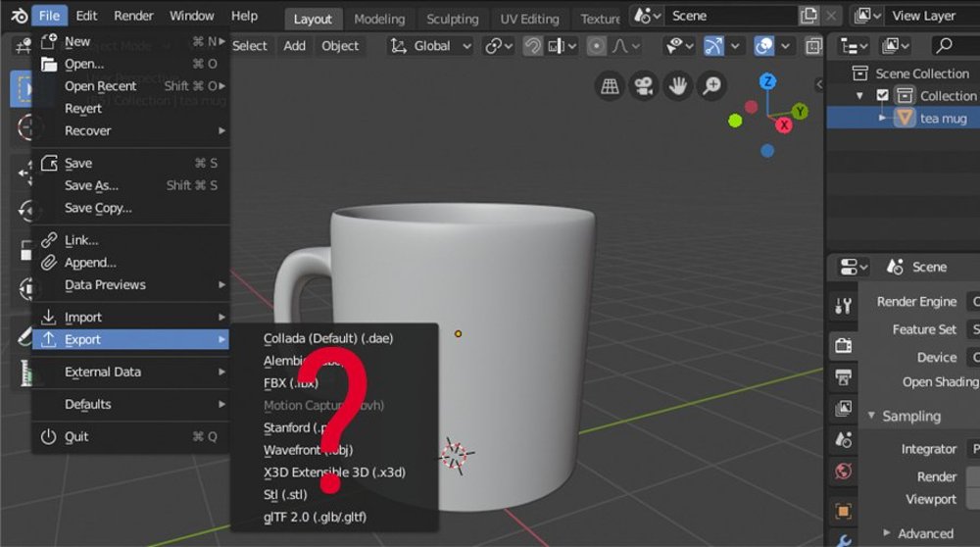Open the World properties globe tab
Viewport: 980px width, 547px height.
click(843, 472)
